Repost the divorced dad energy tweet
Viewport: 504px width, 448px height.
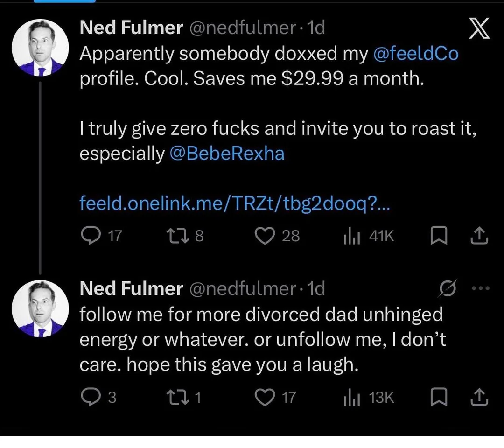pyautogui.click(x=179, y=397)
